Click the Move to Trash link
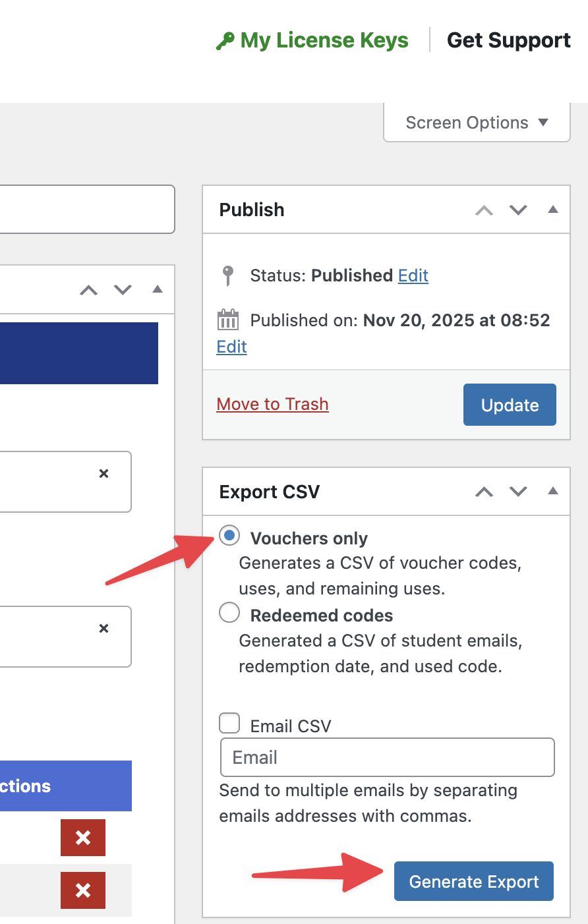This screenshot has width=588, height=924. 272,404
